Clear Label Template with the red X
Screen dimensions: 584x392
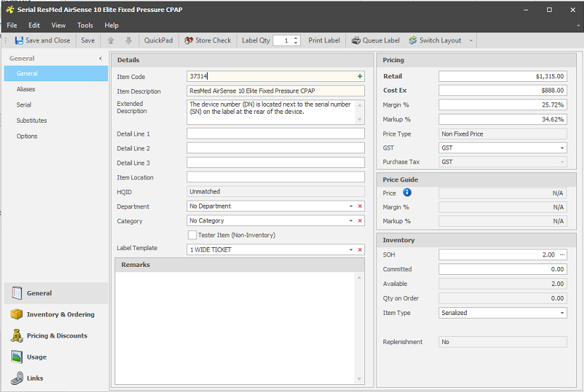[x=359, y=249]
